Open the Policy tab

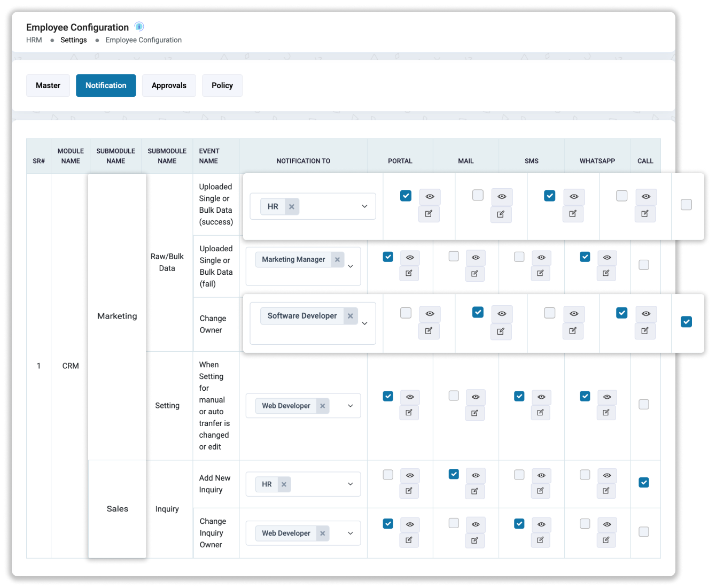pos(222,86)
